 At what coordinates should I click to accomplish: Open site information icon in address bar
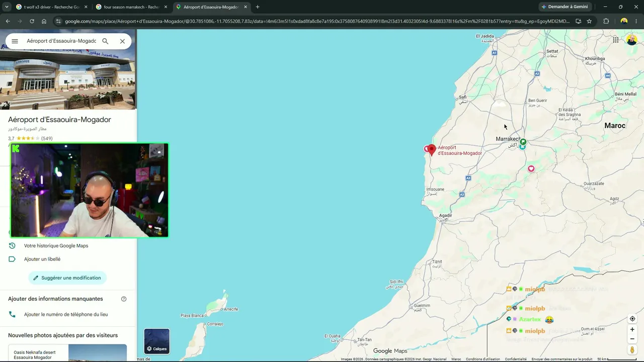(x=58, y=21)
